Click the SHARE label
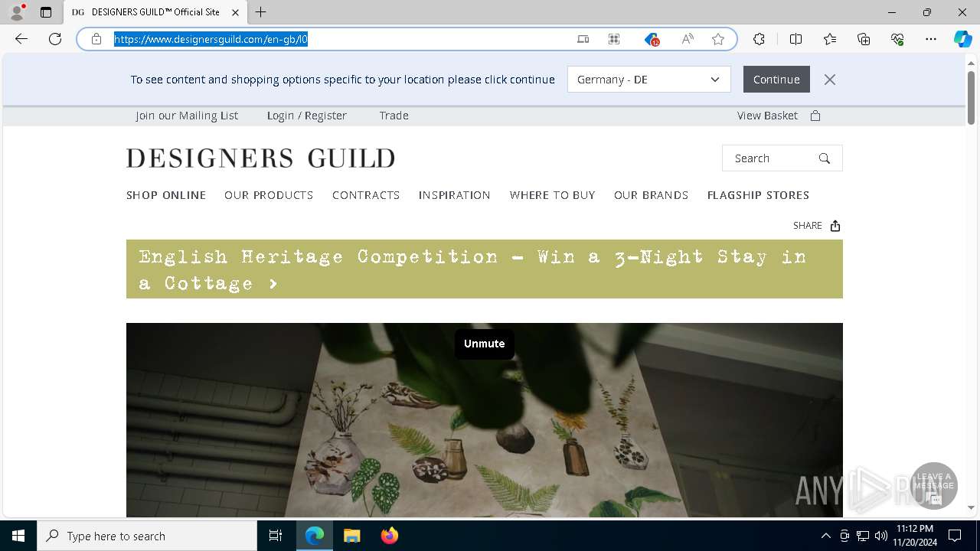The height and width of the screenshot is (551, 980). click(808, 226)
